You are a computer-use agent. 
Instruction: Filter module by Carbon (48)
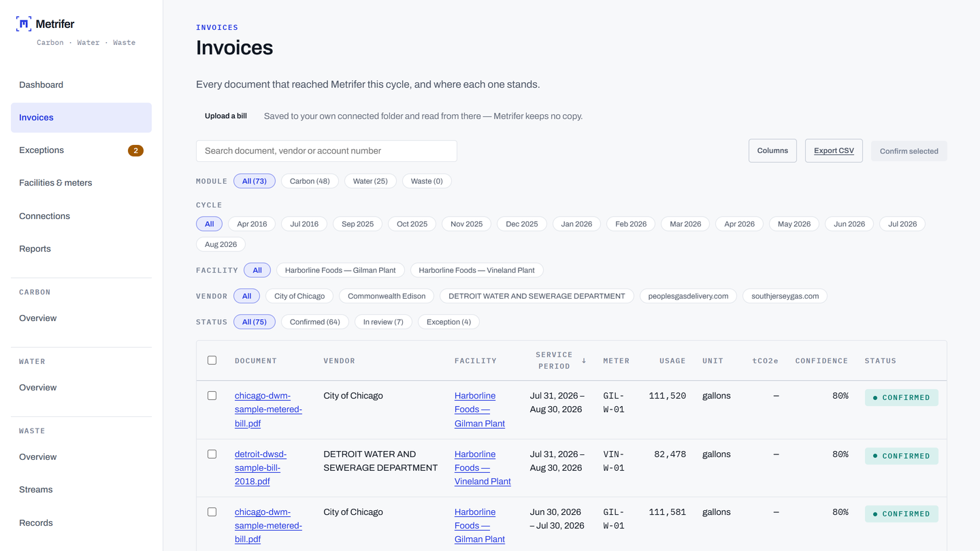tap(310, 181)
